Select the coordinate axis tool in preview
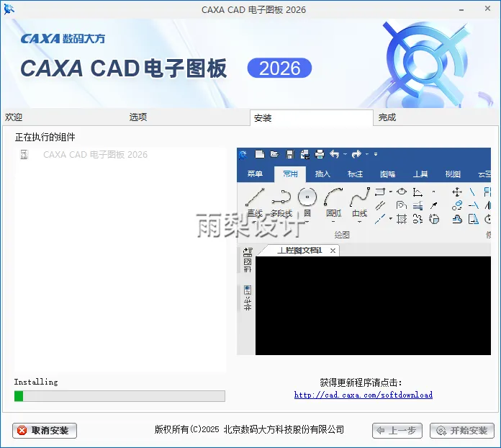This screenshot has width=501, height=448. [417, 192]
